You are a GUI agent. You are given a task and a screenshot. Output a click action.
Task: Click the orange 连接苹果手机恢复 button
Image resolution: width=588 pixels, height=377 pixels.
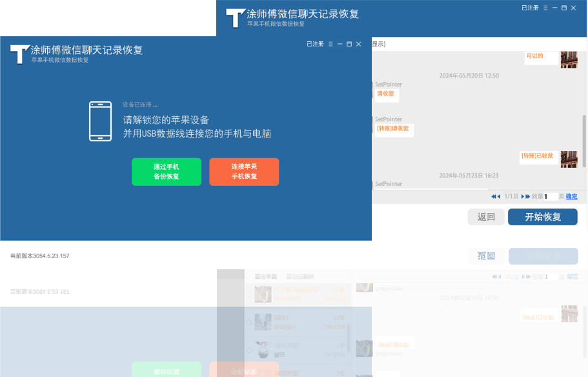click(244, 172)
